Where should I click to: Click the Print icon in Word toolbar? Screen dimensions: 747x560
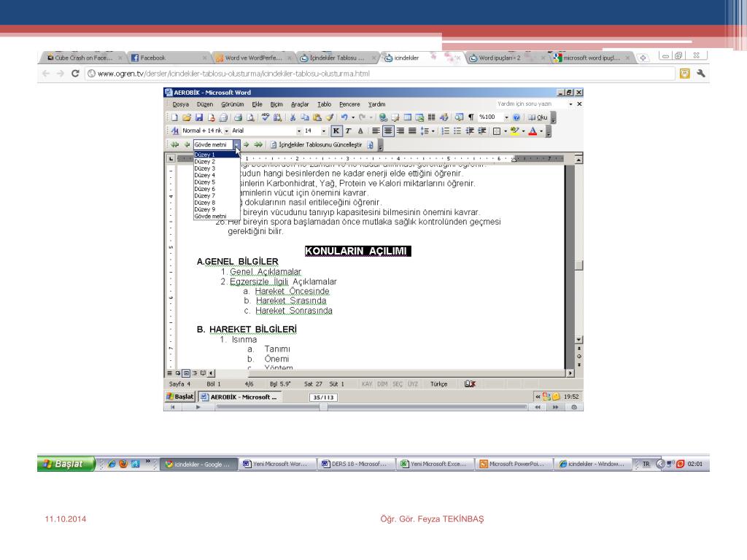[x=238, y=117]
